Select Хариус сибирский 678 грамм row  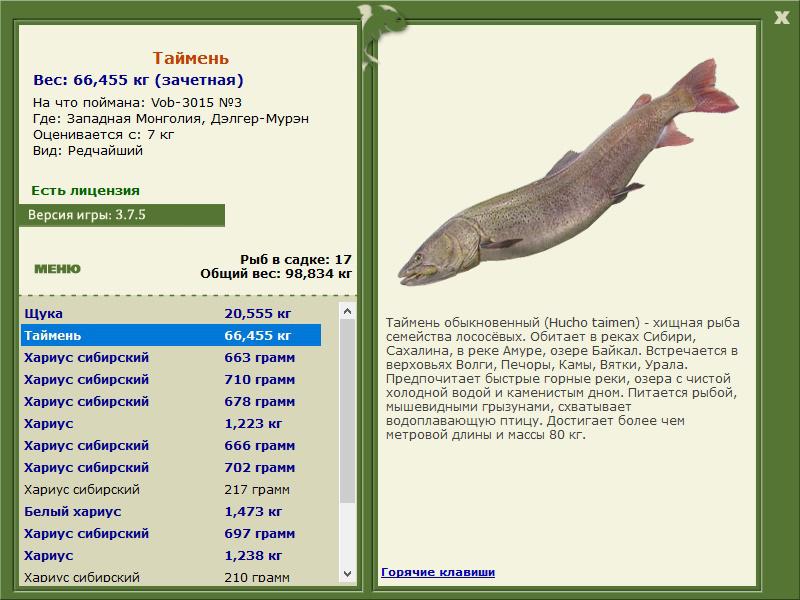(171, 401)
